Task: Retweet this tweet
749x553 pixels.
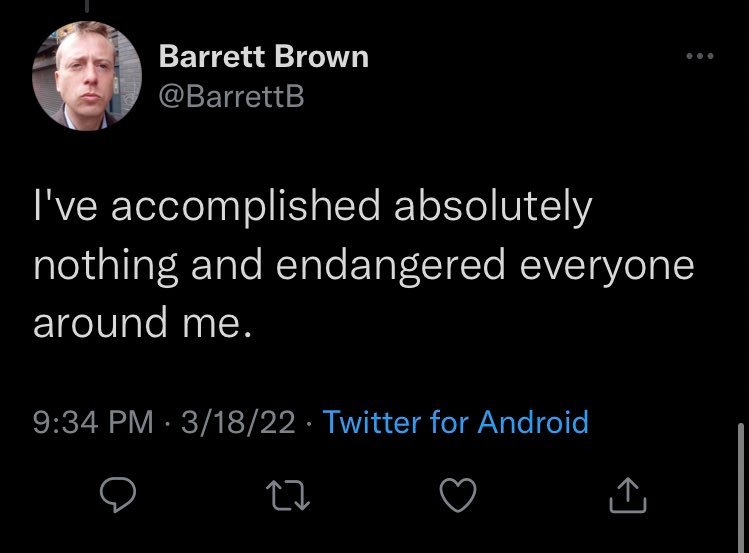Action: pyautogui.click(x=288, y=491)
